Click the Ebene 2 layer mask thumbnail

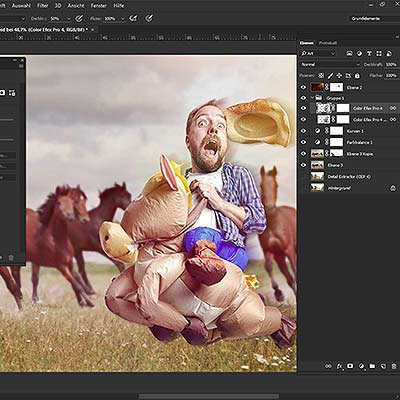[x=336, y=87]
